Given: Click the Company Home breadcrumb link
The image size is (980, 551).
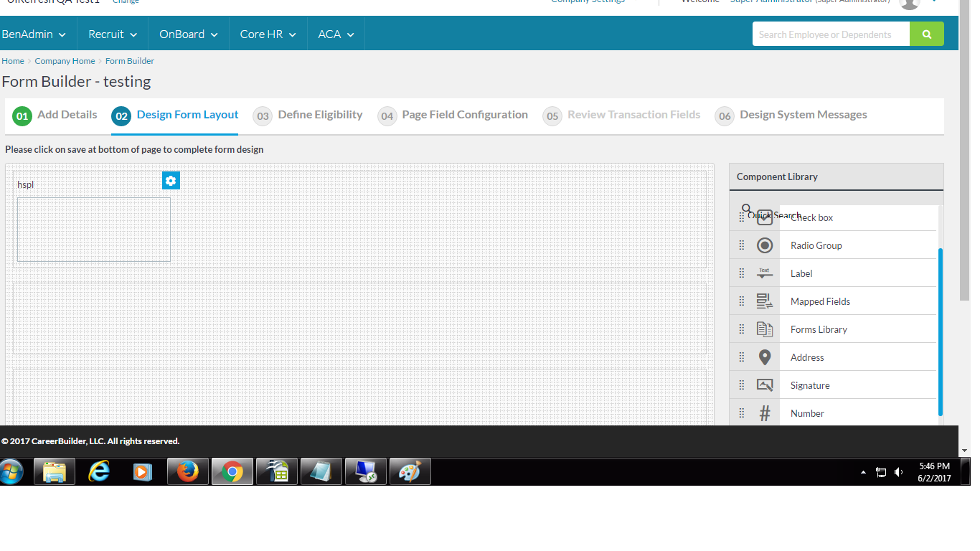Looking at the screenshot, I should coord(65,61).
